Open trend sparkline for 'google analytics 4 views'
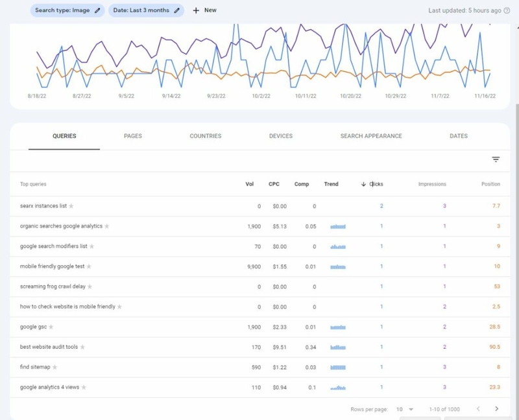The image size is (519, 420). tap(338, 388)
